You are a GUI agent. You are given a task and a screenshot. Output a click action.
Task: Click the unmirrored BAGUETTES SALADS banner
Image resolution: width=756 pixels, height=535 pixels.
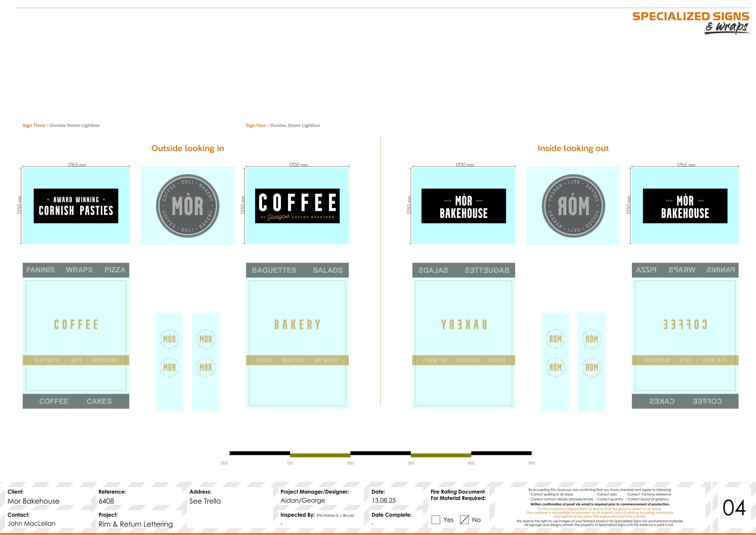click(297, 270)
